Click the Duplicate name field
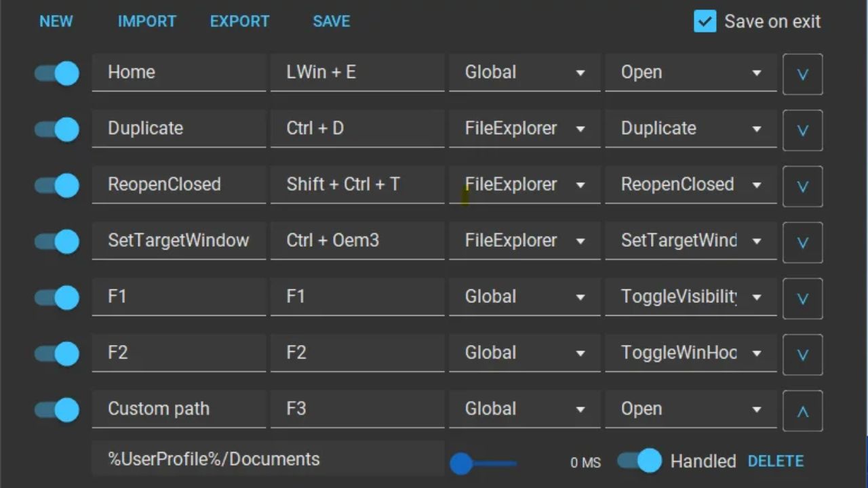The height and width of the screenshot is (488, 868). click(x=179, y=129)
